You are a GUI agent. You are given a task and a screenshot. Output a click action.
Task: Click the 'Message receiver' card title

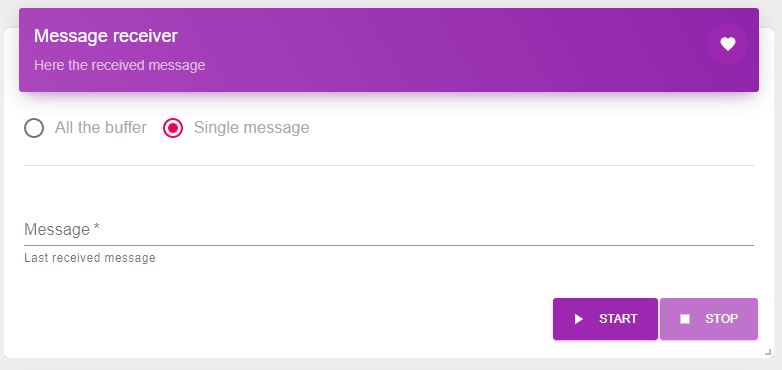tap(106, 36)
